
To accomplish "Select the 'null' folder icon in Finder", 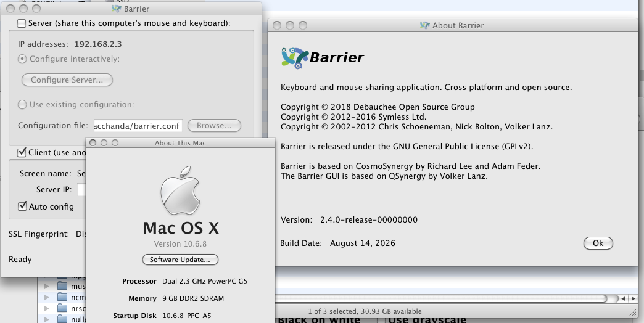I will tap(62, 319).
